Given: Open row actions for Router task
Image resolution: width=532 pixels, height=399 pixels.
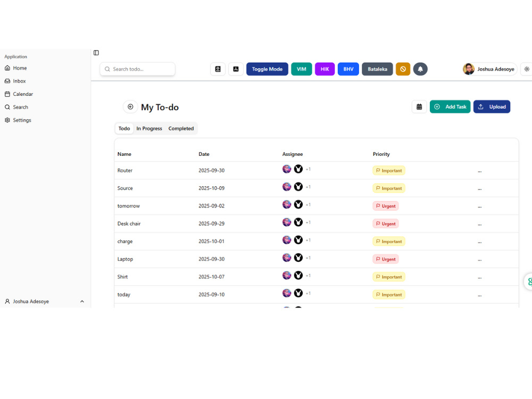Looking at the screenshot, I should 479,171.
